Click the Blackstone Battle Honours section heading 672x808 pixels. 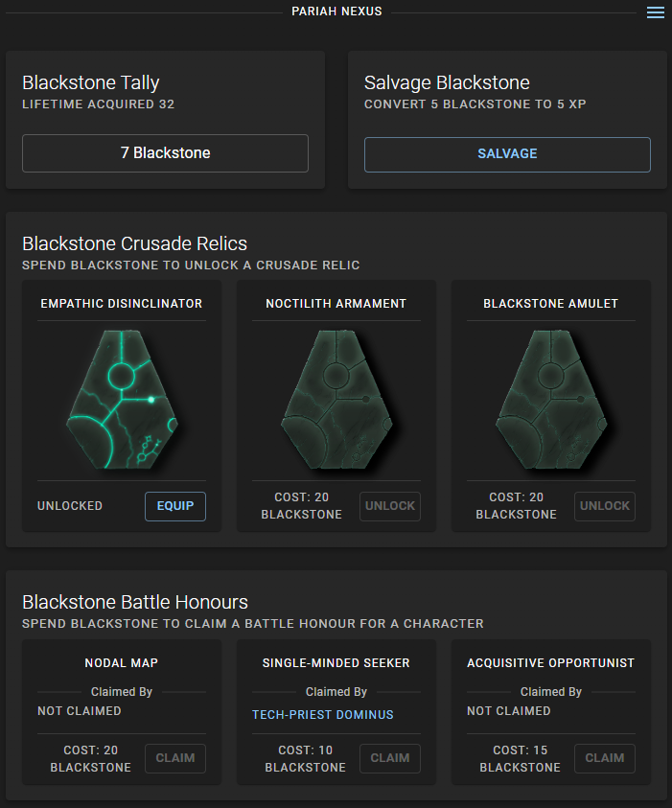(135, 602)
